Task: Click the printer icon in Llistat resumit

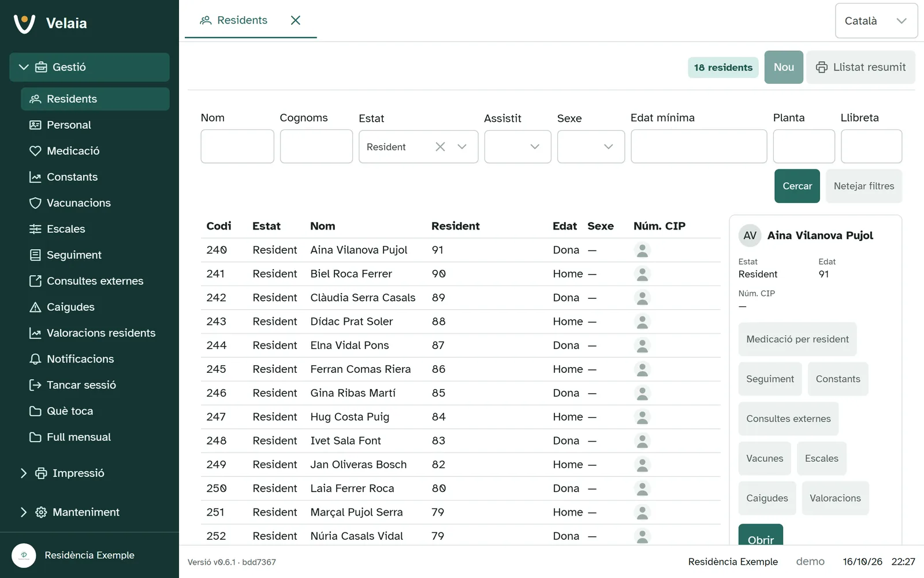Action: [x=821, y=68]
